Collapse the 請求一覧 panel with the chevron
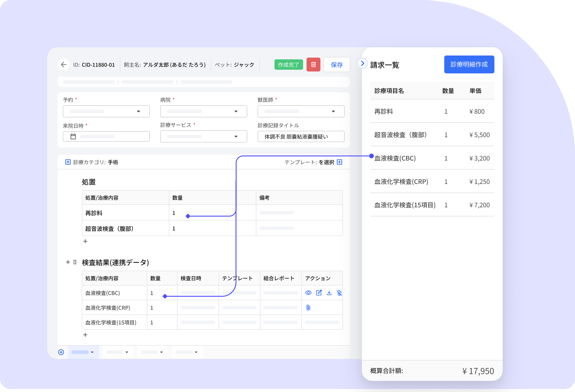This screenshot has width=575, height=392. [362, 63]
